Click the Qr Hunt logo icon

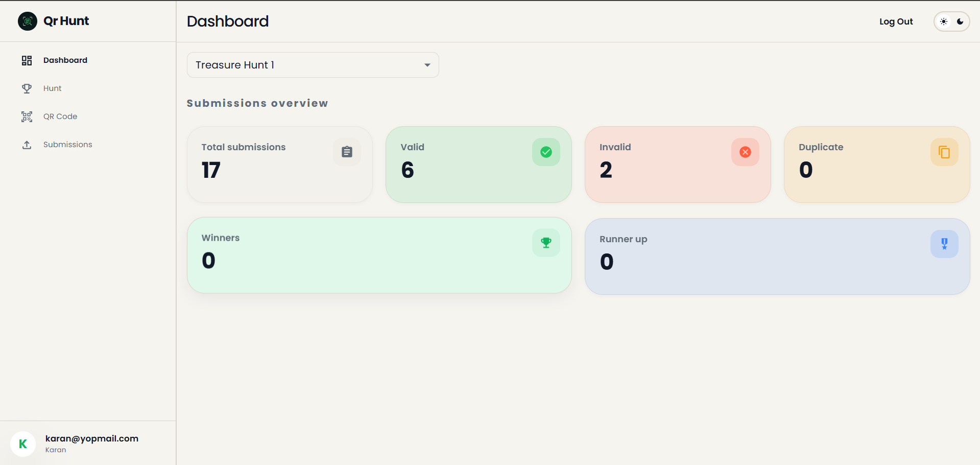28,21
